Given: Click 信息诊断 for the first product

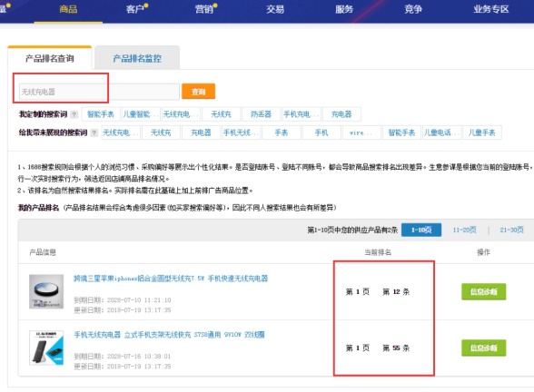Looking at the screenshot, I should [483, 291].
